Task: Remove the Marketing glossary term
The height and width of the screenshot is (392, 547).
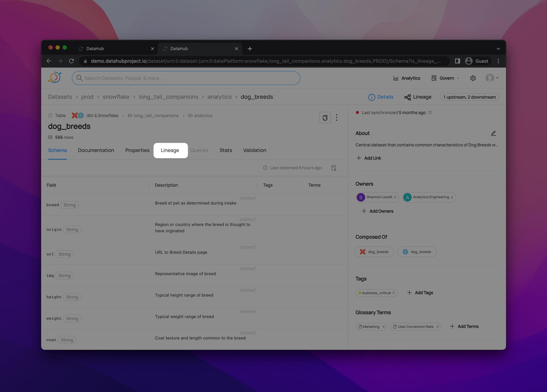Action: (383, 327)
